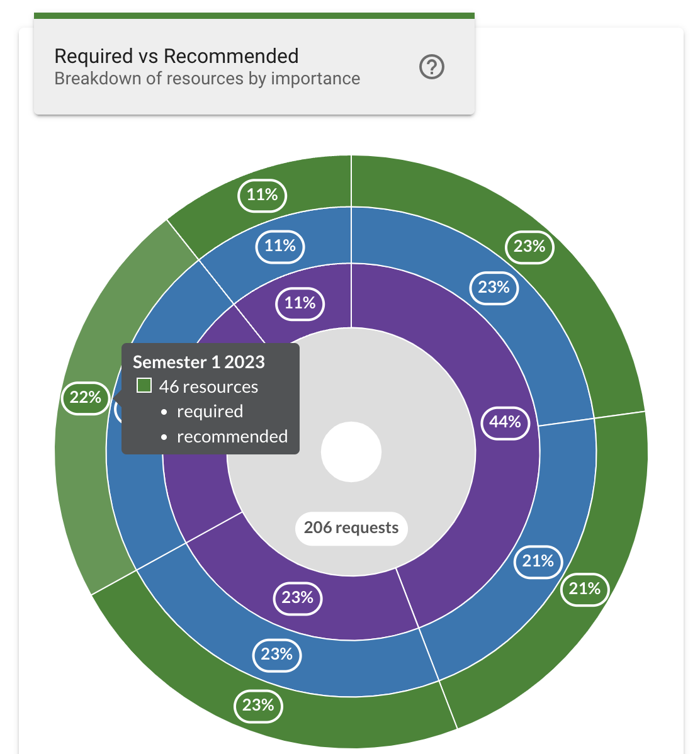This screenshot has height=754, width=700.
Task: Click the 46 resources tooltip entry
Action: click(x=208, y=386)
